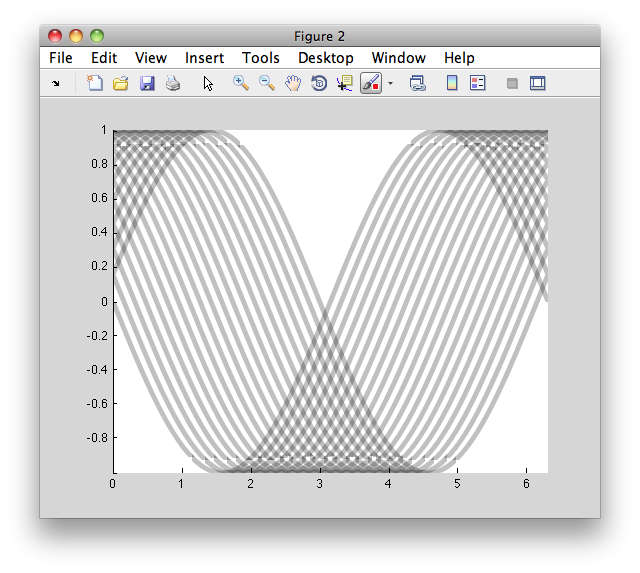640x573 pixels.
Task: Open the Insert menu
Action: tap(204, 58)
